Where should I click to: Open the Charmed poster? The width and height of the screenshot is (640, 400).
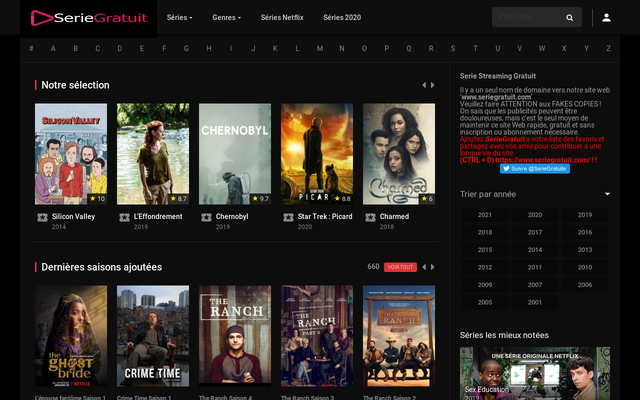399,154
